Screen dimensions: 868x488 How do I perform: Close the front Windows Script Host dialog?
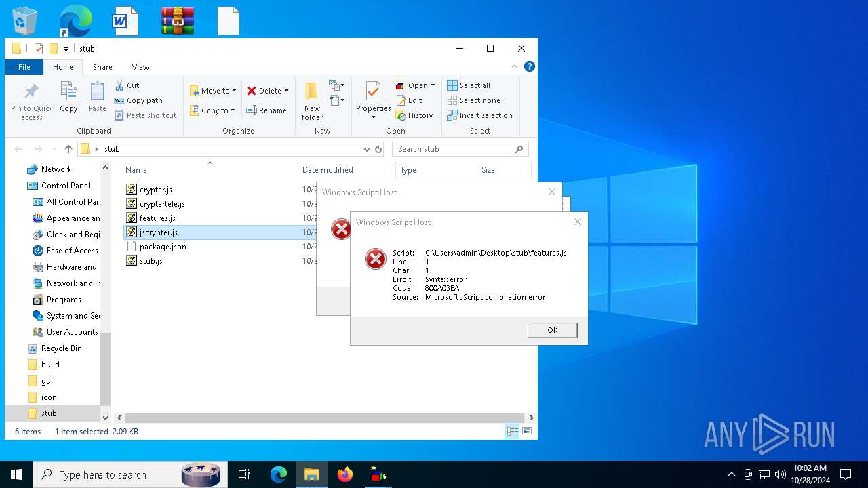coord(577,222)
